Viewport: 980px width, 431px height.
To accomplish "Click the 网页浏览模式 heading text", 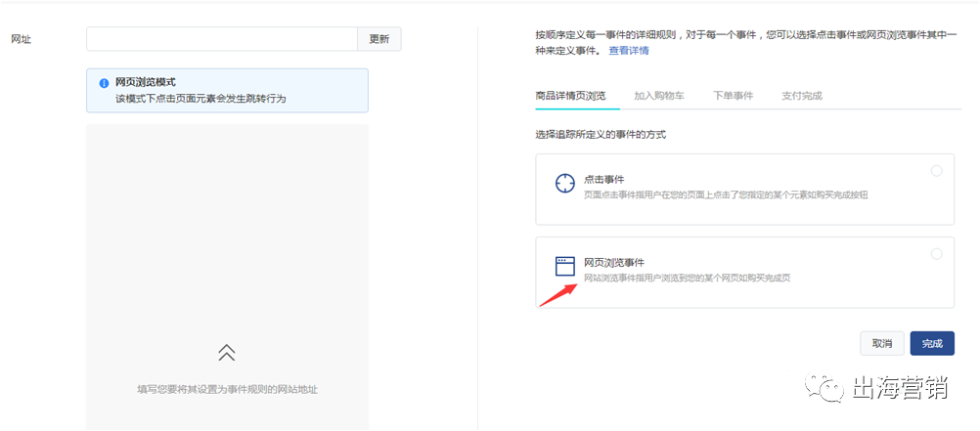I will tap(146, 82).
